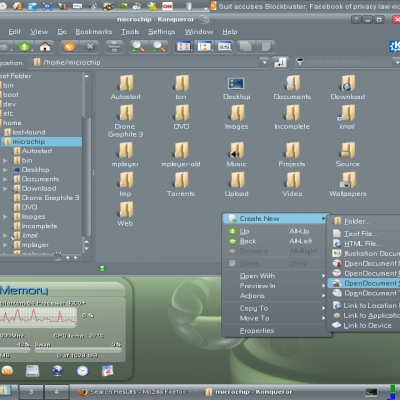
Task: Open the Edit menu
Action: [x=14, y=32]
